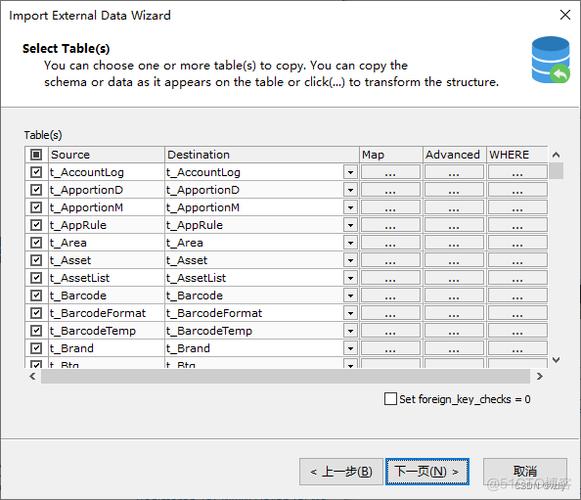Click the Source column header

tap(106, 154)
